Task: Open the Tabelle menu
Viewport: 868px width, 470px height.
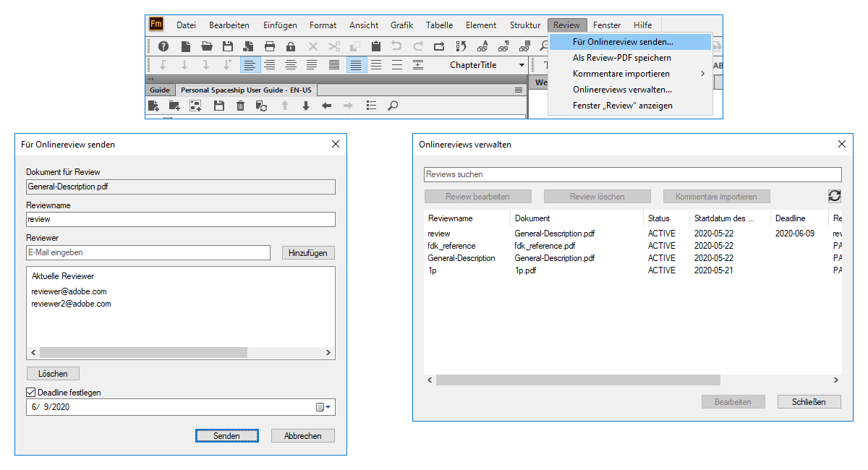Action: click(x=439, y=25)
